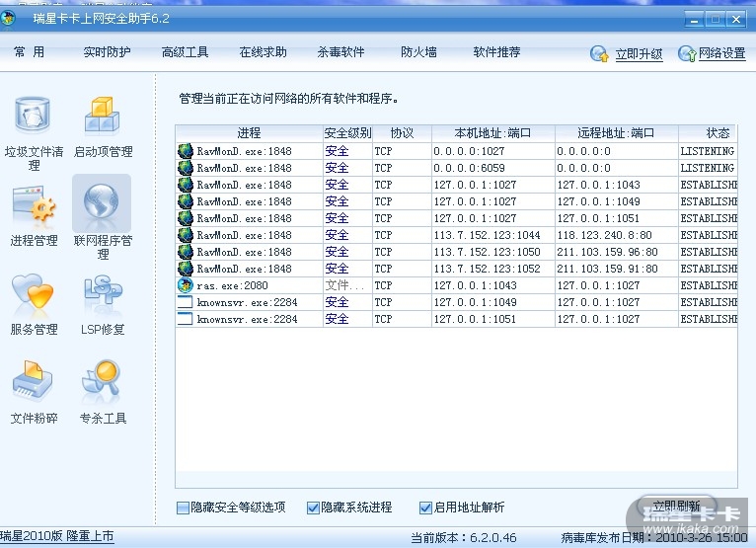Select local address 113.7.152.123:1050
756x548 pixels.
487,253
